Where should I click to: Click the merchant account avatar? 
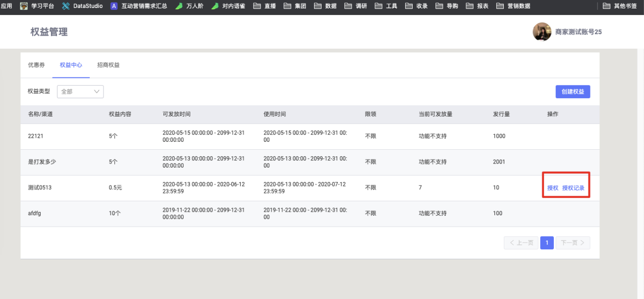[x=542, y=32]
